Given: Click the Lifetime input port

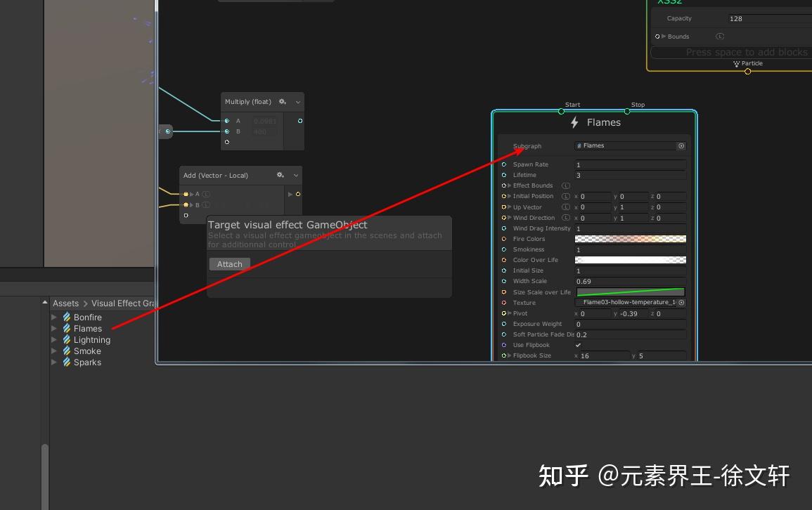Looking at the screenshot, I should (504, 175).
